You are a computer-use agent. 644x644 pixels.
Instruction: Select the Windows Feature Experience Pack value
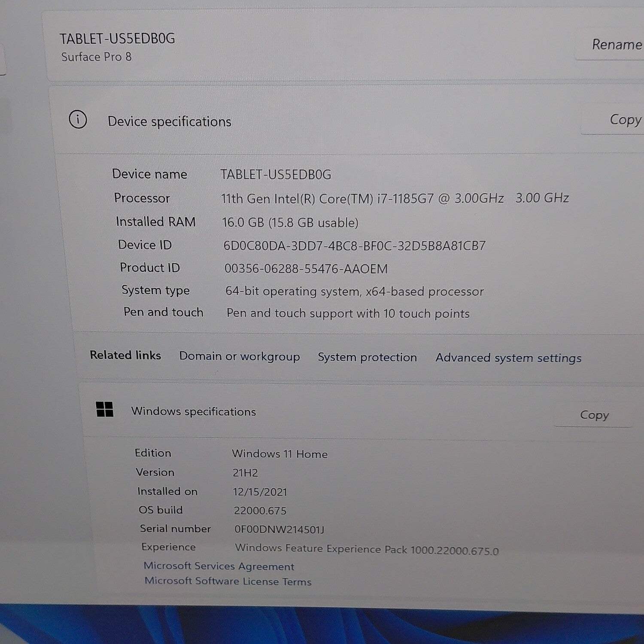[x=367, y=549]
